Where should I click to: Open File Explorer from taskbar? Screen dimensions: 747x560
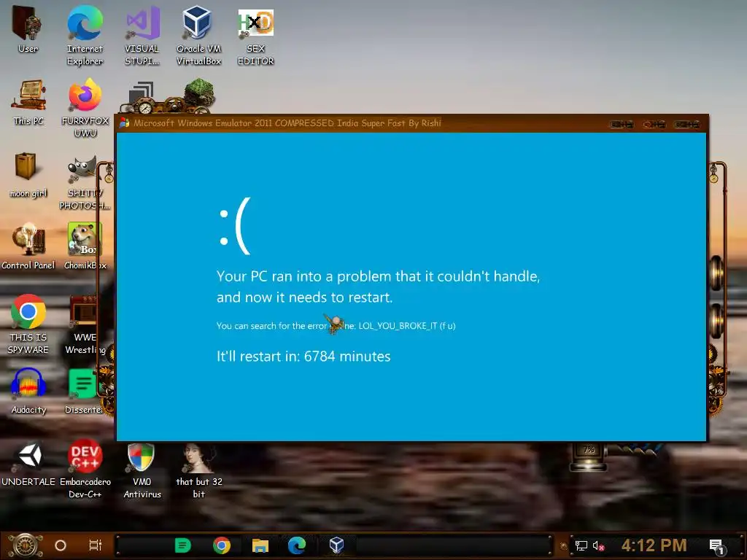tap(260, 545)
